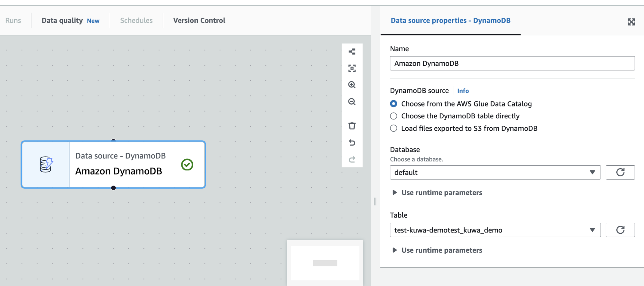Zoom out on the canvas
The image size is (644, 286).
coord(352,102)
